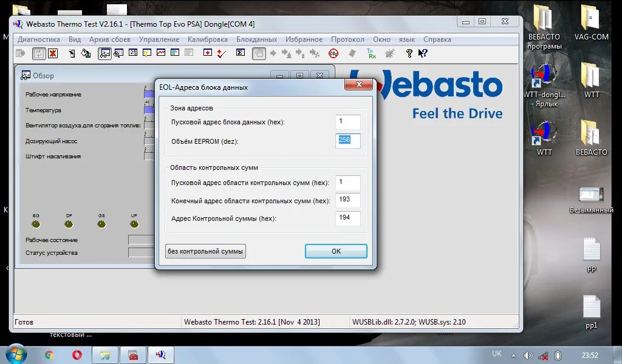The height and width of the screenshot is (364, 622).
Task: Open the pp text file on desktop
Action: (x=591, y=255)
